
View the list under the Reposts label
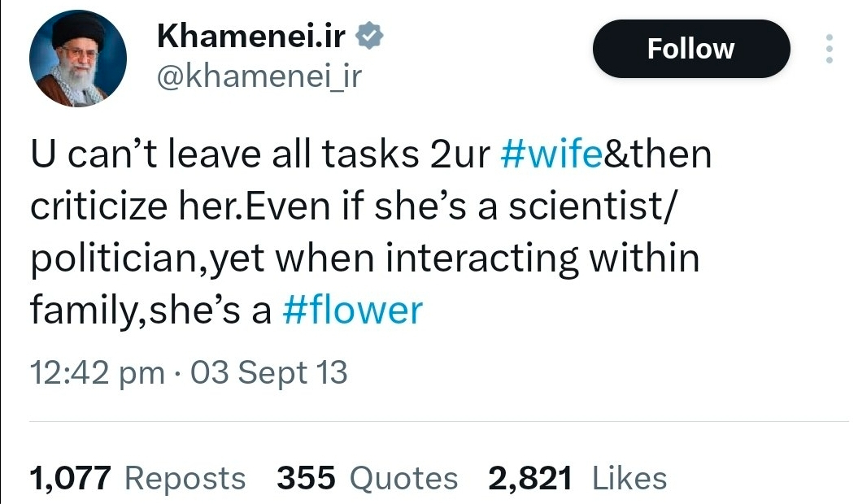click(185, 479)
